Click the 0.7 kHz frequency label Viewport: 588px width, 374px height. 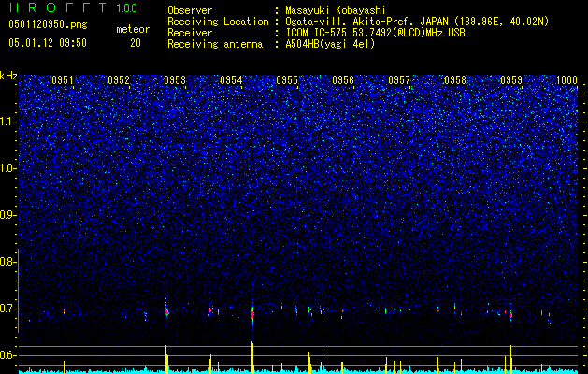click(x=7, y=309)
